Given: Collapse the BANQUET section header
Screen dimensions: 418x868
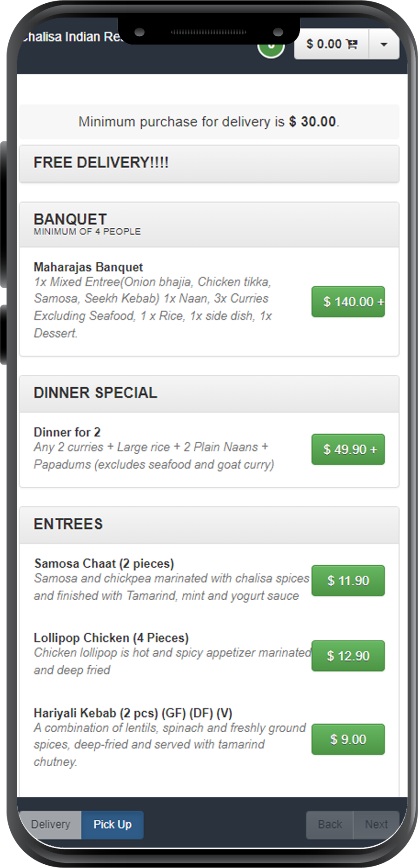Looking at the screenshot, I should point(209,224).
